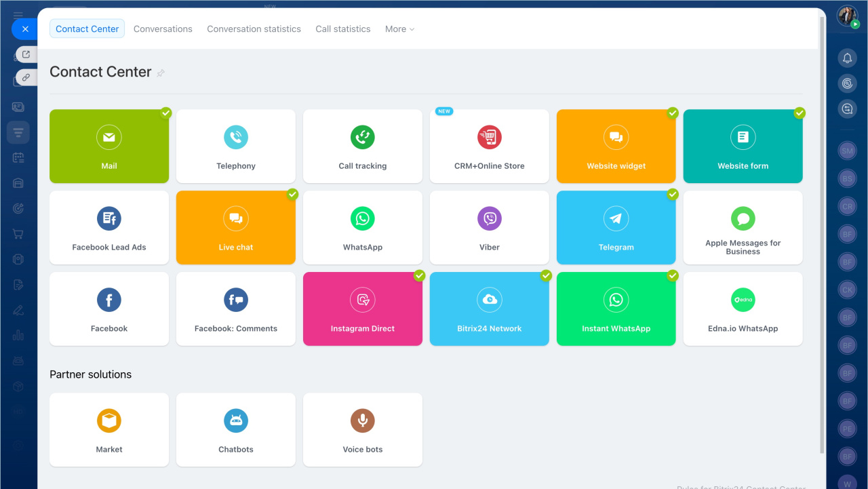Click the checkmark on Telegram tile
This screenshot has width=868, height=489.
(x=673, y=194)
